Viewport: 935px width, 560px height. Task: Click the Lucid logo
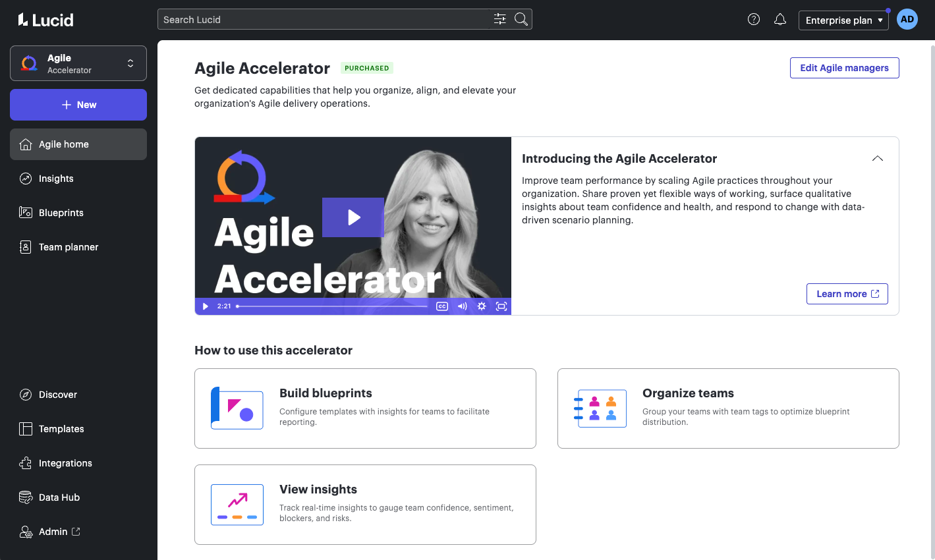pyautogui.click(x=45, y=20)
